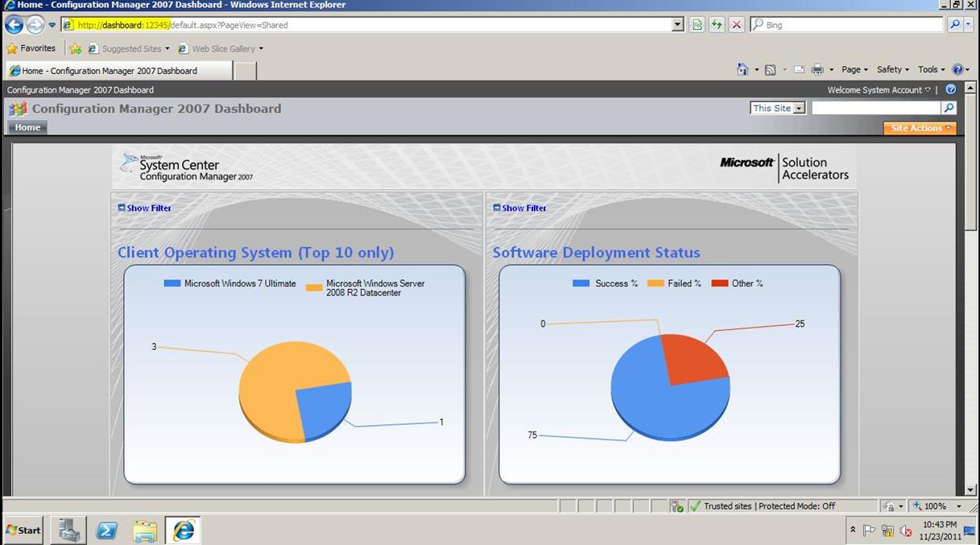Run the SharePoint site search magnifier
Image resolution: width=980 pixels, height=545 pixels.
(949, 108)
